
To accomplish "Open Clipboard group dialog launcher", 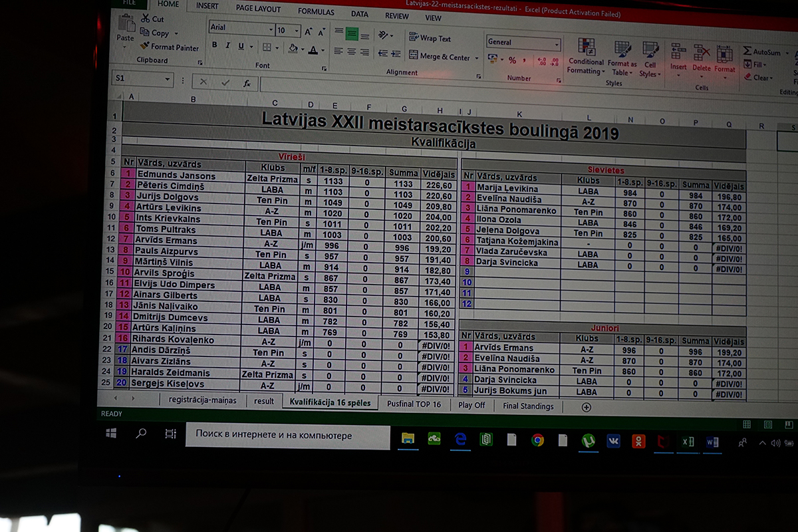I will coord(199,64).
